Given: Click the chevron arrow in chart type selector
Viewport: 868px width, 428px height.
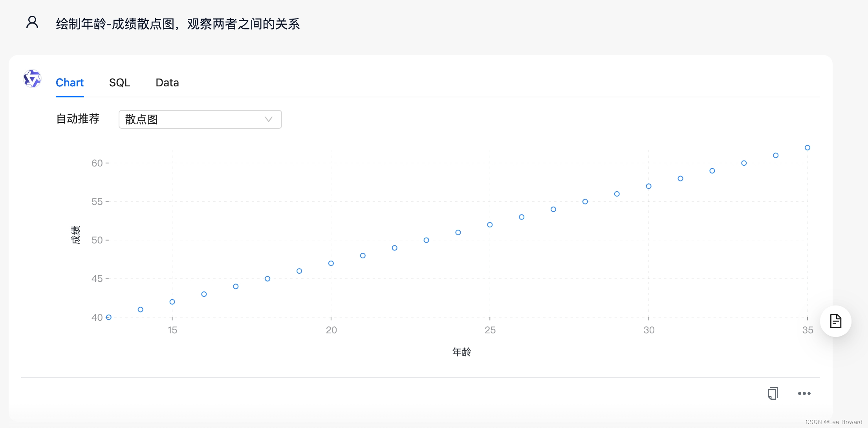Looking at the screenshot, I should (x=269, y=119).
